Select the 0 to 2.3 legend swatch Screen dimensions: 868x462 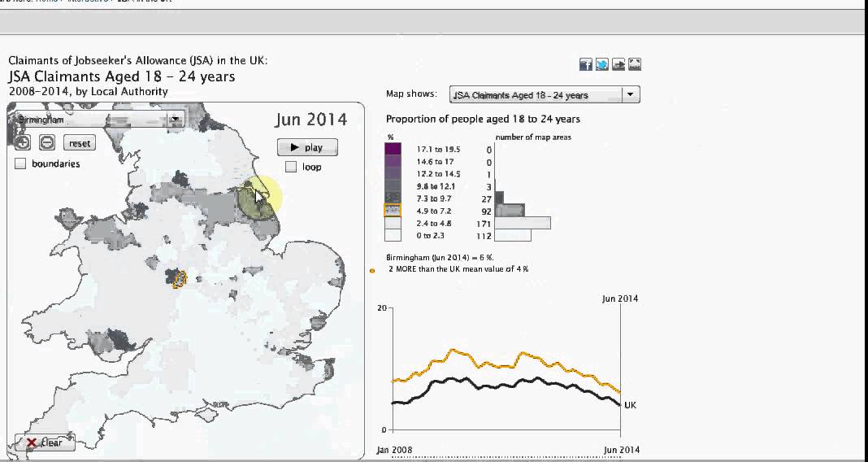click(393, 235)
